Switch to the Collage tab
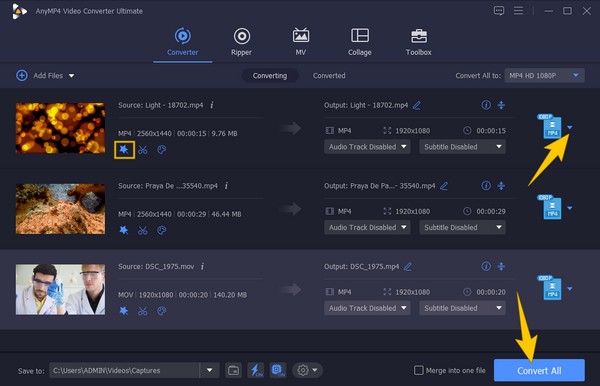The image size is (600, 386). pyautogui.click(x=360, y=42)
